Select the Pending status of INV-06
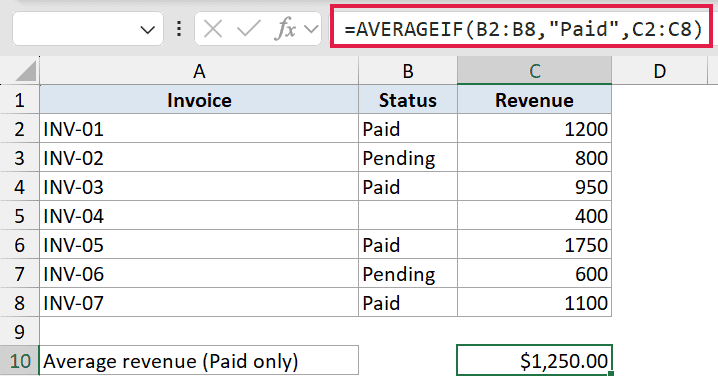Viewport: 718px width, 376px height. click(408, 273)
